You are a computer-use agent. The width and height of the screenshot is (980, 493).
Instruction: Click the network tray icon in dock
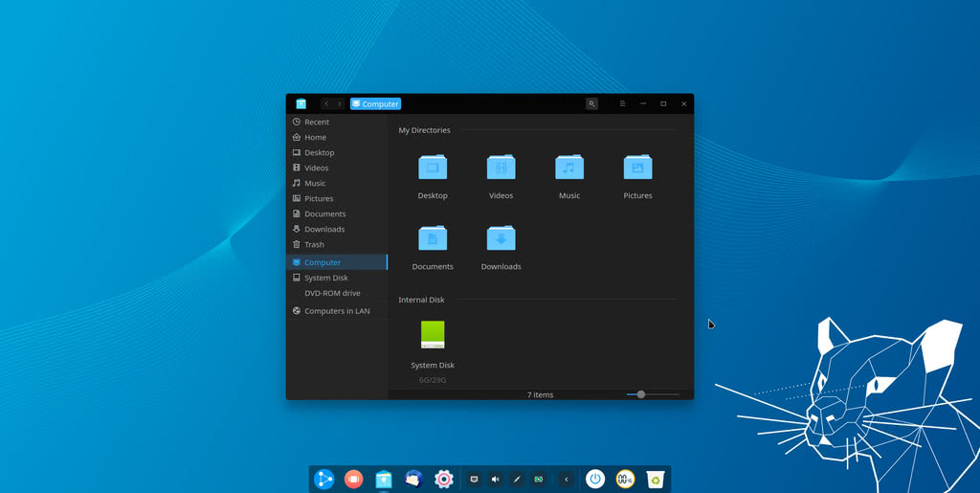475,480
